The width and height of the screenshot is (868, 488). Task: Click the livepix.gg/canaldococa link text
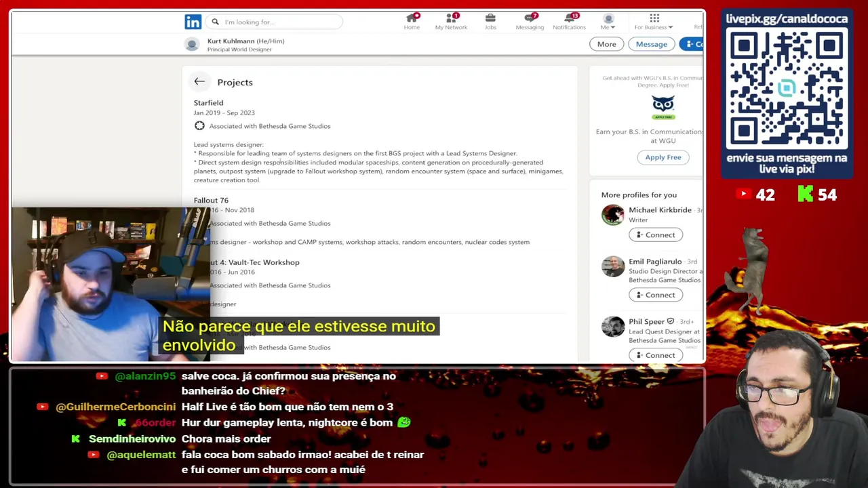coord(787,19)
